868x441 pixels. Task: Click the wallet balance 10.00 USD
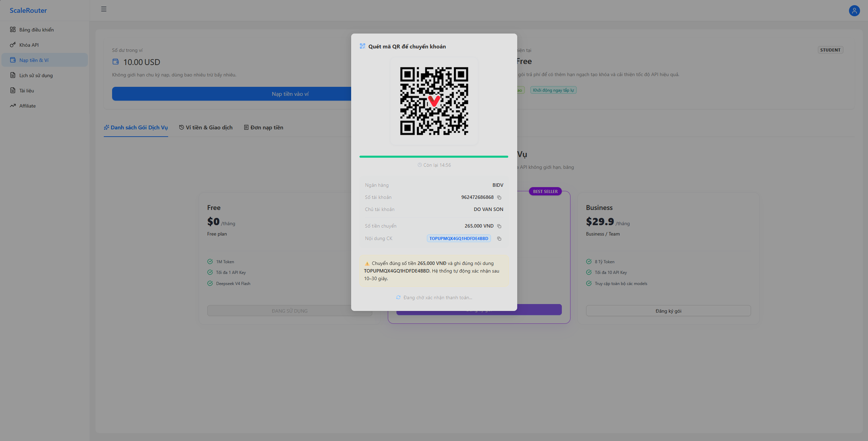(x=142, y=62)
